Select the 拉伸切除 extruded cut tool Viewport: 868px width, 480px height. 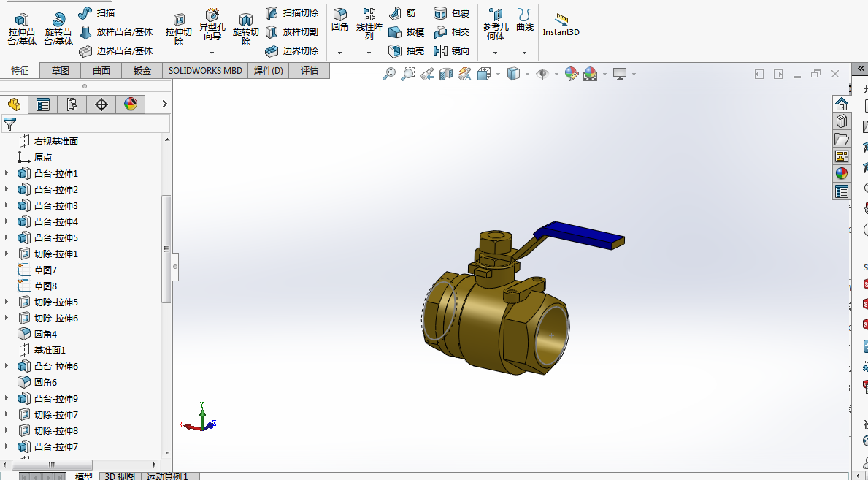coord(179,31)
